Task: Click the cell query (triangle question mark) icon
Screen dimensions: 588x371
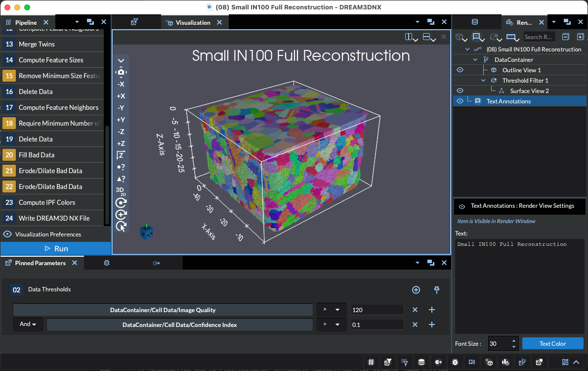Action: (x=121, y=179)
